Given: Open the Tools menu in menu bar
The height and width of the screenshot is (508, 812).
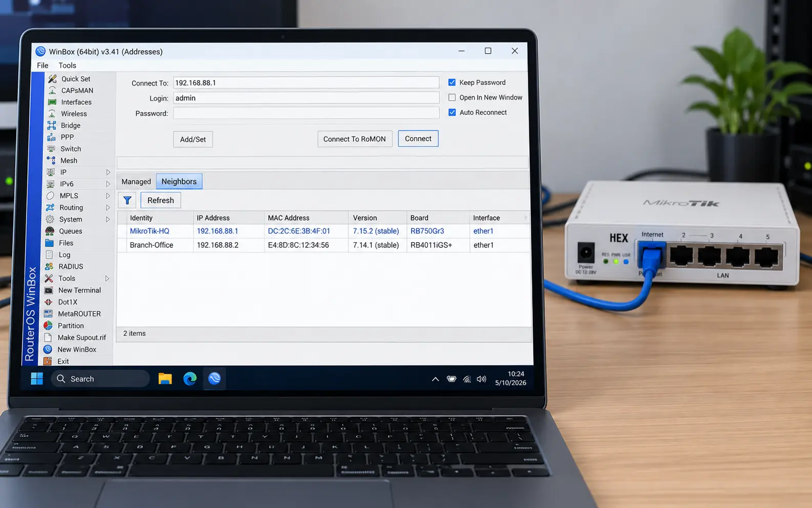Looking at the screenshot, I should 67,66.
